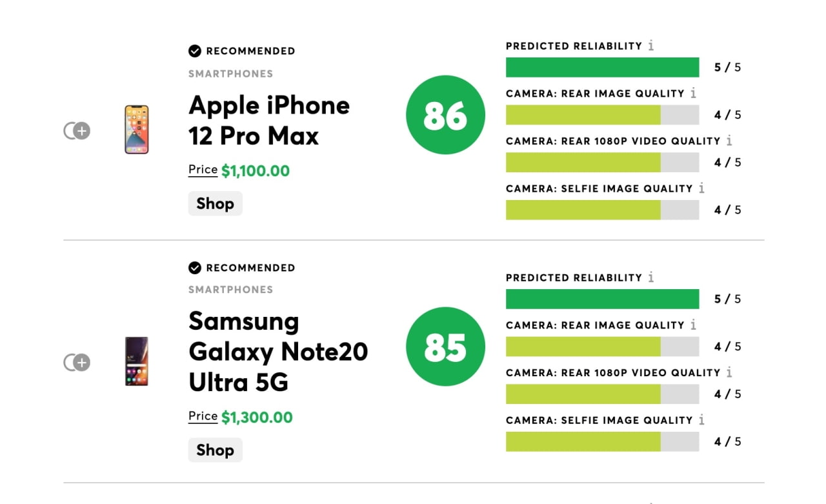Click the iPhone's Predicted Reliability rating bar
This screenshot has width=826, height=504.
pyautogui.click(x=602, y=66)
